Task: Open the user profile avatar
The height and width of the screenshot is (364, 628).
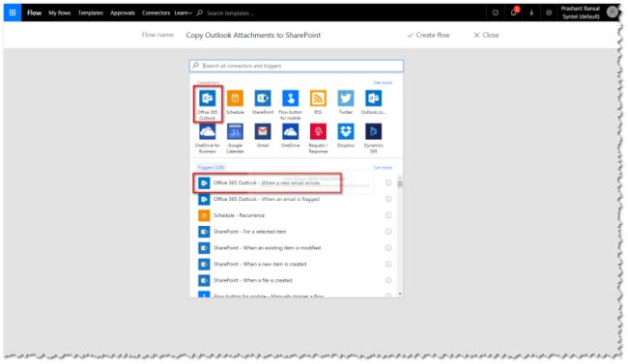Action: 613,12
